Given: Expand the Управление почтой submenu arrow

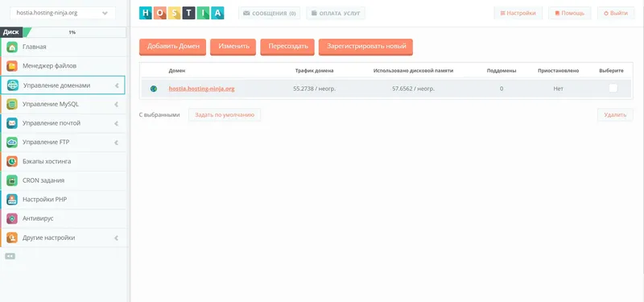Looking at the screenshot, I should (x=116, y=123).
